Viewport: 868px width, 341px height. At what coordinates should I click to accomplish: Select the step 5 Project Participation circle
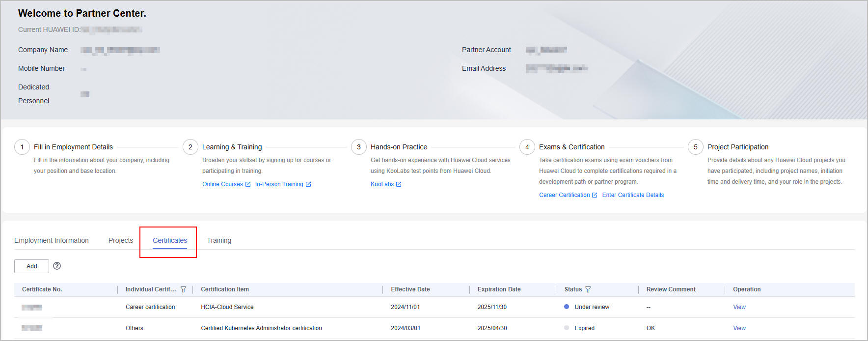tap(696, 147)
